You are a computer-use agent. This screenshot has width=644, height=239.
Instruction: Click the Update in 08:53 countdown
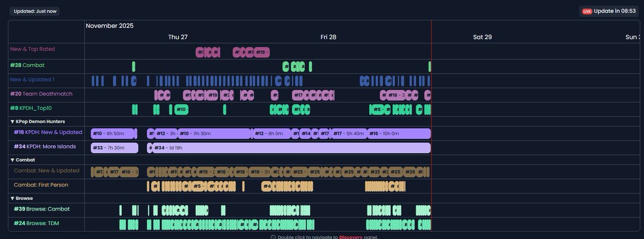pos(616,11)
